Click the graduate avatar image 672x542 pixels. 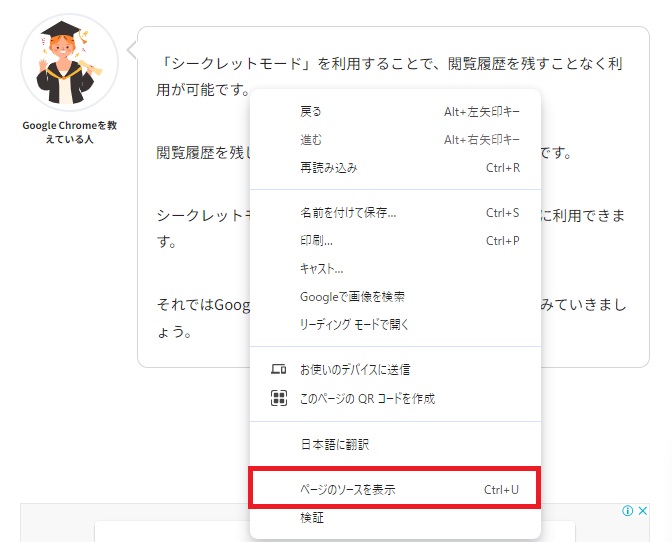pyautogui.click(x=69, y=63)
